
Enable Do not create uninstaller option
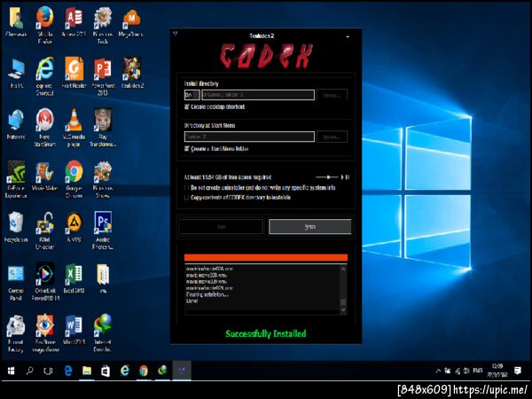186,188
